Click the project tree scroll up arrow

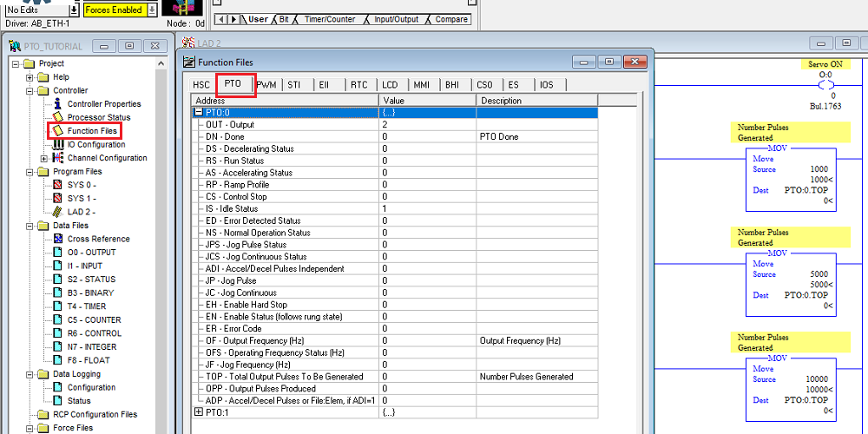point(161,63)
